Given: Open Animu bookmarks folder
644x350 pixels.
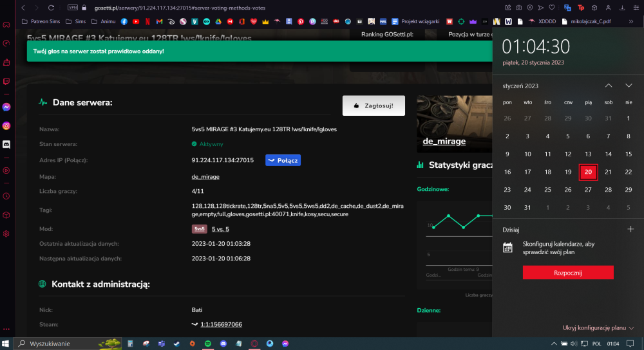Looking at the screenshot, I should (104, 21).
